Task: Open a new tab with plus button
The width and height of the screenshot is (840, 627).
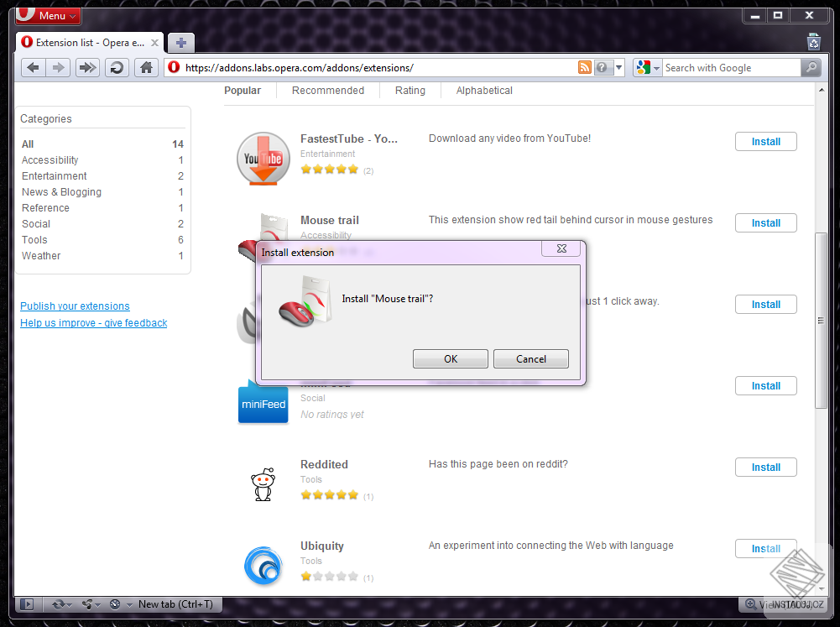Action: (x=181, y=42)
